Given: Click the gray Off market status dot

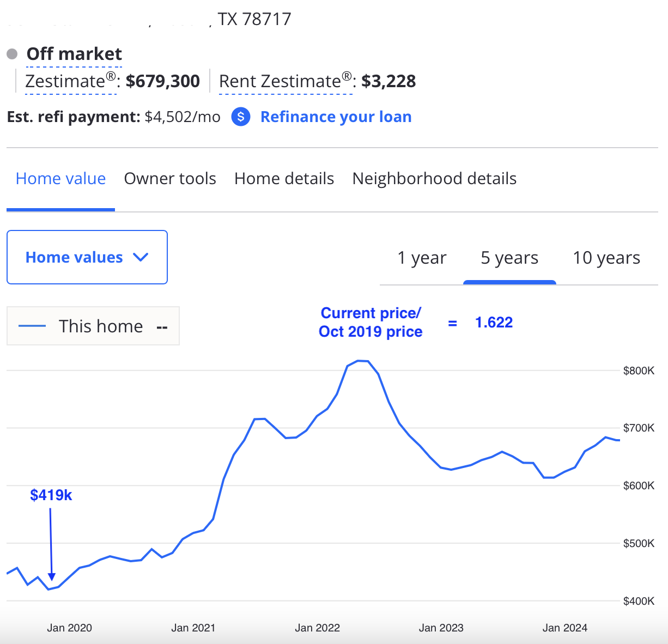Looking at the screenshot, I should [x=12, y=54].
